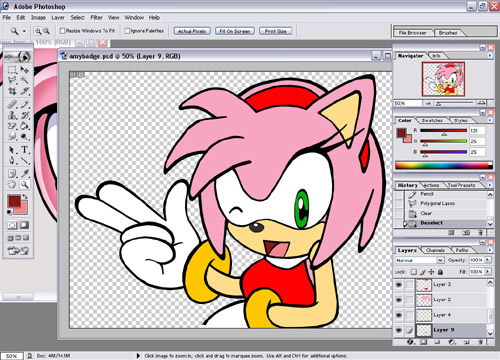
Task: Open the File Browser palette tab
Action: pos(413,33)
